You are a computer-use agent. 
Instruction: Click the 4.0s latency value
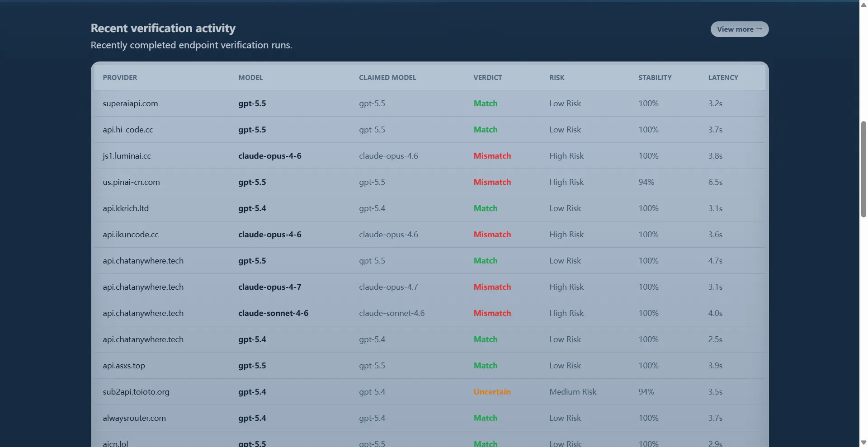point(715,313)
